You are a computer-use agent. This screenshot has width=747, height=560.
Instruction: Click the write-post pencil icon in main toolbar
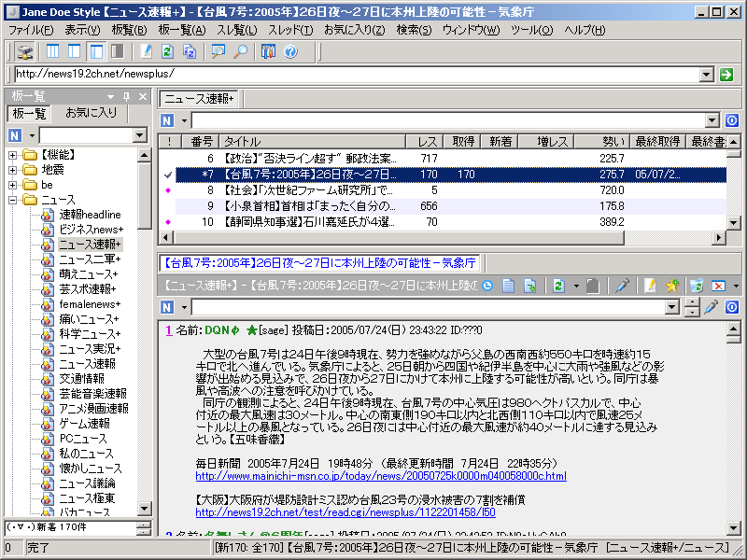(146, 51)
